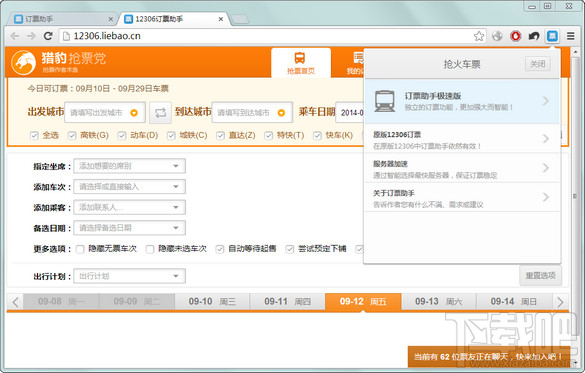Image resolution: width=585 pixels, height=373 pixels.
Task: Expand the 指定坐席 dropdown
Action: coord(129,166)
